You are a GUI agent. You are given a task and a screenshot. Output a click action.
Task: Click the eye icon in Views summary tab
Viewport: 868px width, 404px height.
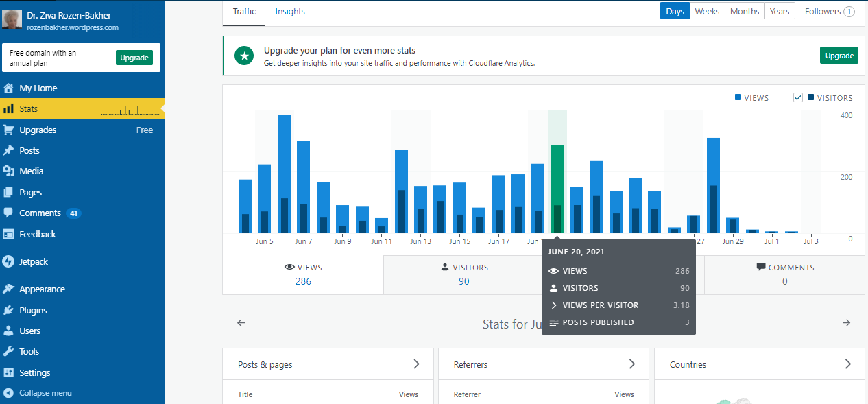[x=289, y=268]
